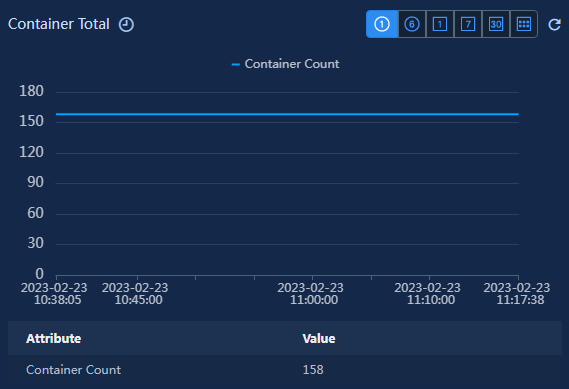Click the 158 value cell
Image resolution: width=569 pixels, height=389 pixels.
313,370
